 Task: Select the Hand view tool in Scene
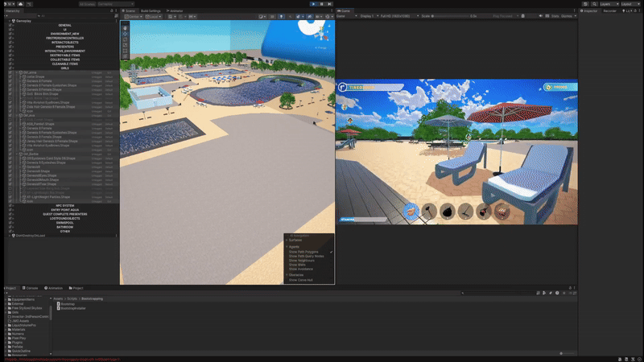click(x=125, y=27)
